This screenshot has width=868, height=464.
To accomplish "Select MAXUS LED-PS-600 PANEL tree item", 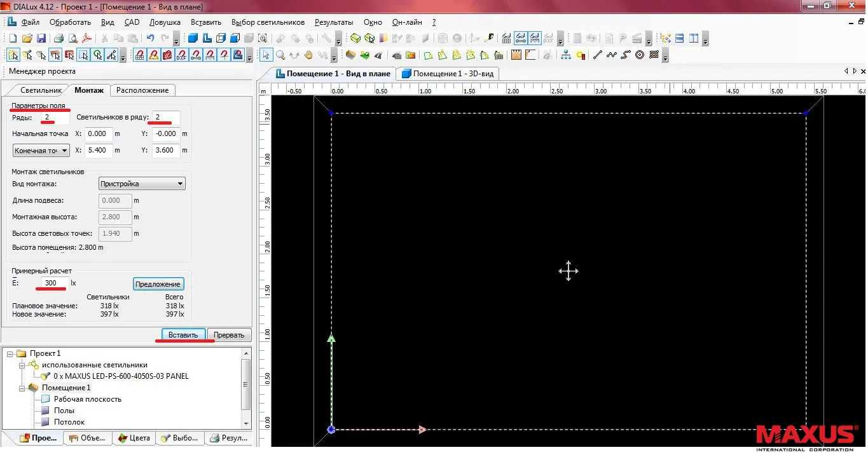I will (121, 376).
